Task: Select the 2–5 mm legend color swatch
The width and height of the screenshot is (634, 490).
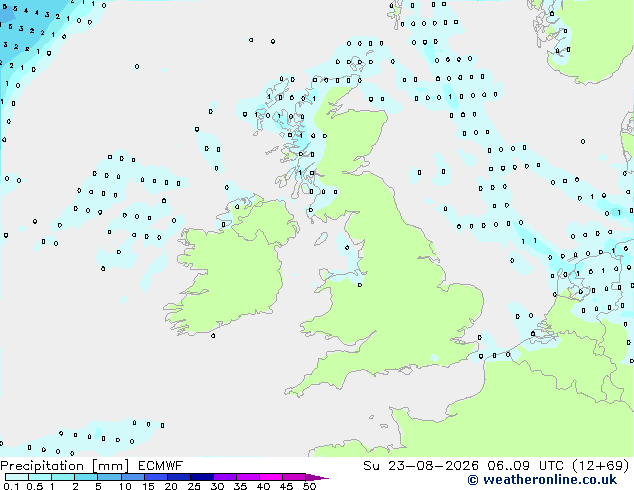Action: (86, 477)
